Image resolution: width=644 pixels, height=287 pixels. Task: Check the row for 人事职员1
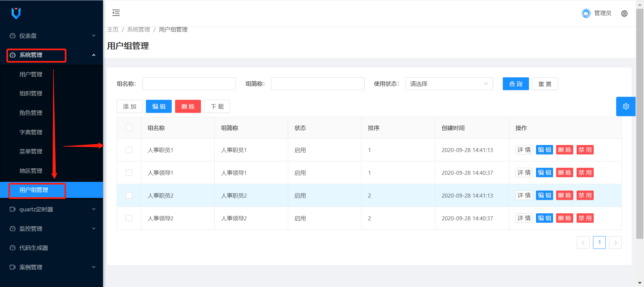point(129,150)
